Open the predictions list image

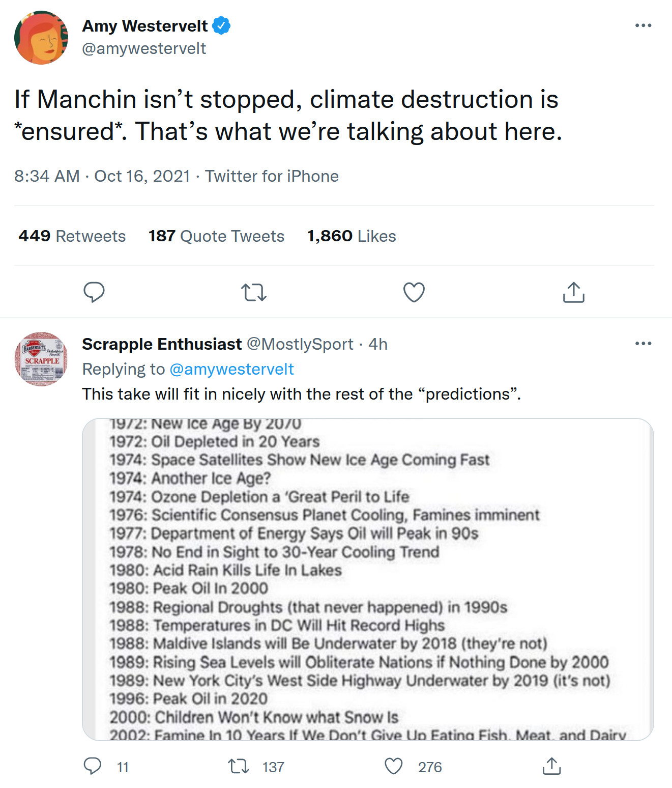coord(368,579)
